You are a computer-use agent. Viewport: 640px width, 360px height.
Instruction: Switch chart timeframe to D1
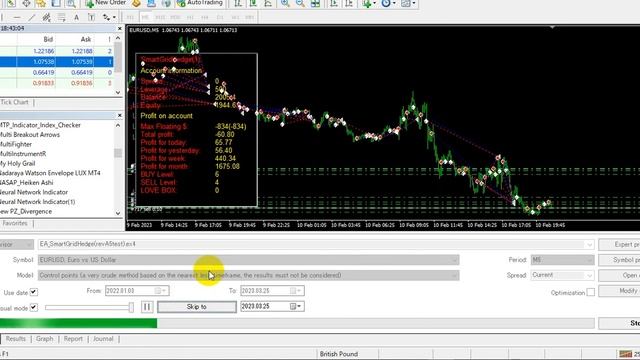click(220, 18)
